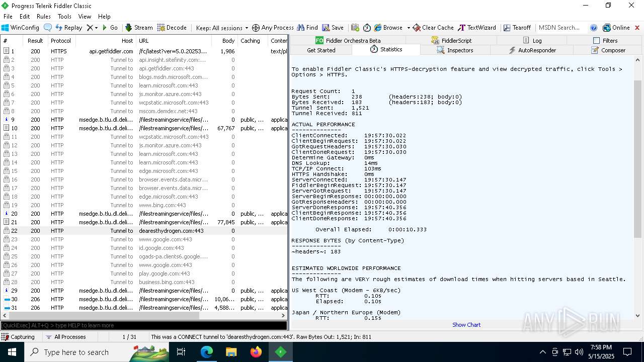The image size is (644, 362).
Task: Sort sessions by Protocol column header
Action: [61, 41]
